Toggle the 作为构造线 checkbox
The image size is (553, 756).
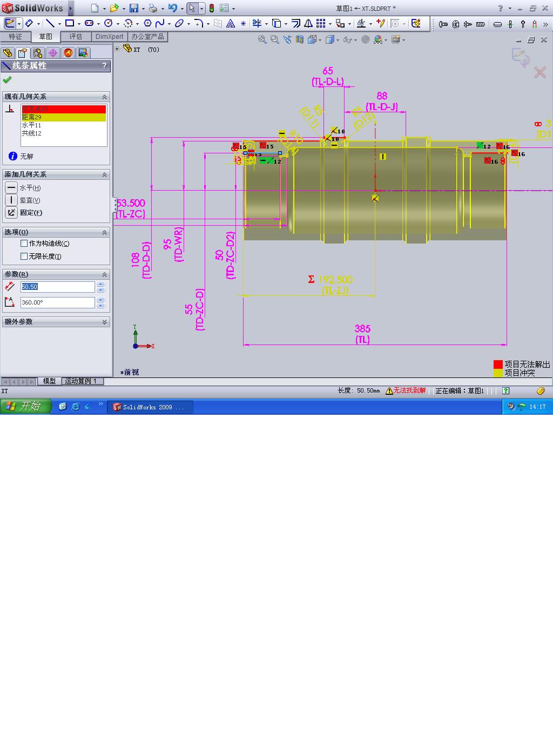coord(24,244)
